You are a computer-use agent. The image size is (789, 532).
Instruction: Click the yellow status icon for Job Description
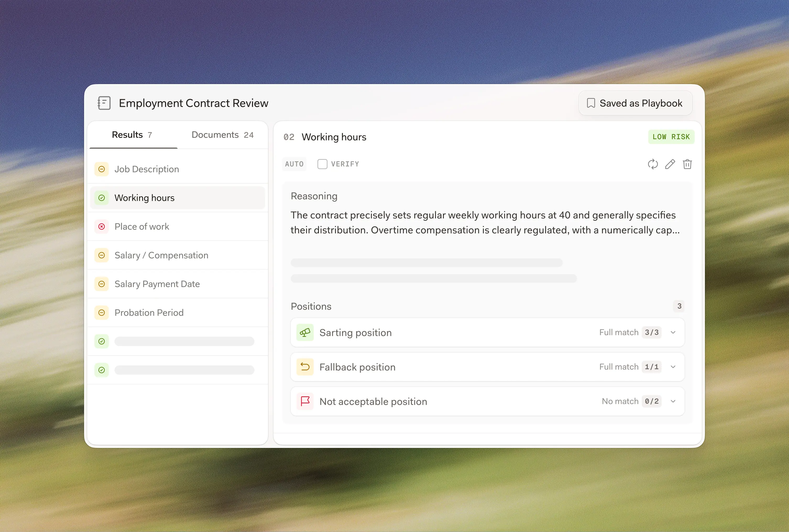[101, 169]
